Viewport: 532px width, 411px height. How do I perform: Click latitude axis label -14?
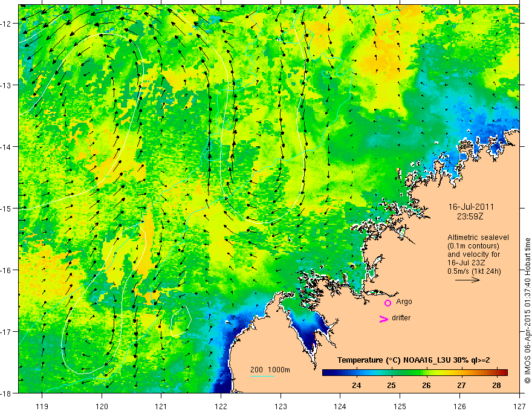pos(7,147)
